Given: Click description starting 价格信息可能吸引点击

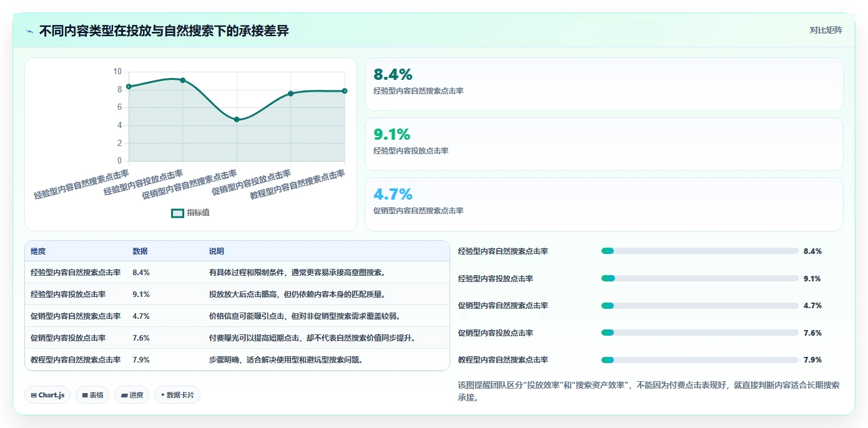Looking at the screenshot, I should (305, 316).
